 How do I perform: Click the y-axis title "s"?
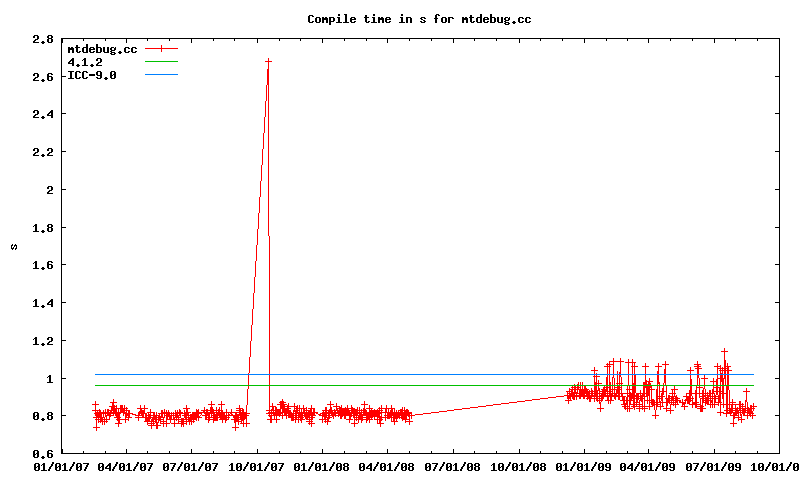[14, 246]
